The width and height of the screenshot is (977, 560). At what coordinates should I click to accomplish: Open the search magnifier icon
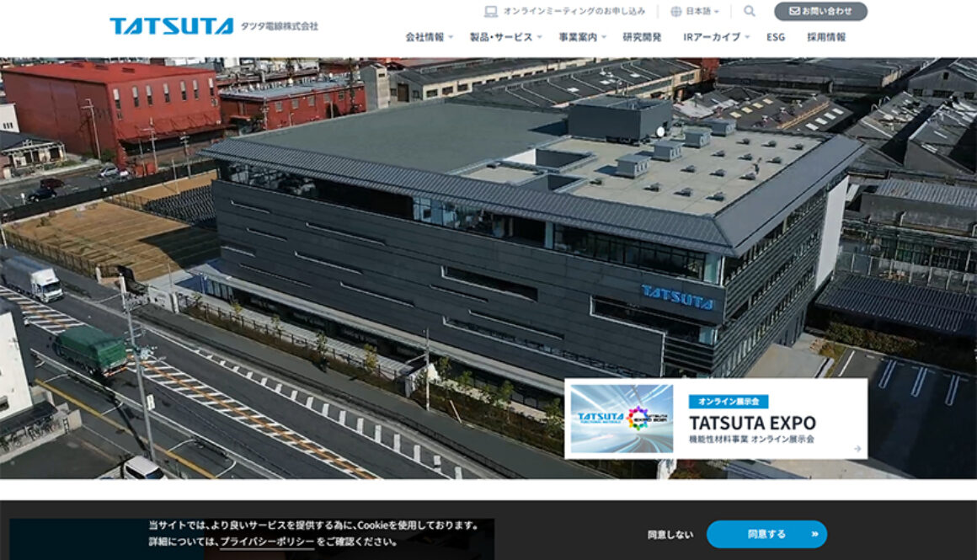point(750,11)
